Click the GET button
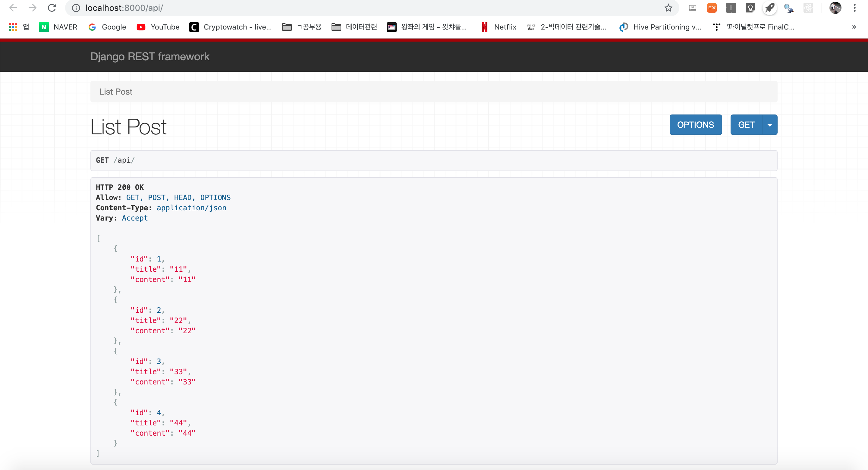This screenshot has height=470, width=868. (x=746, y=125)
